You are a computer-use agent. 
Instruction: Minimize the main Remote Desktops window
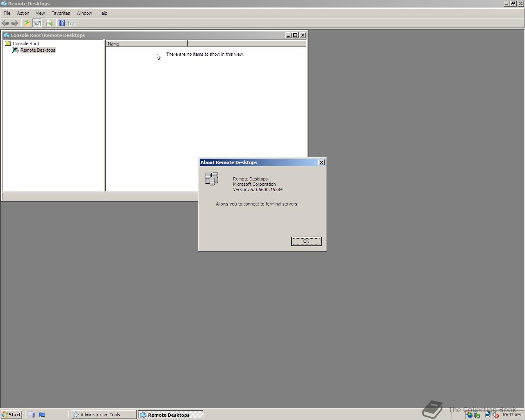point(507,4)
